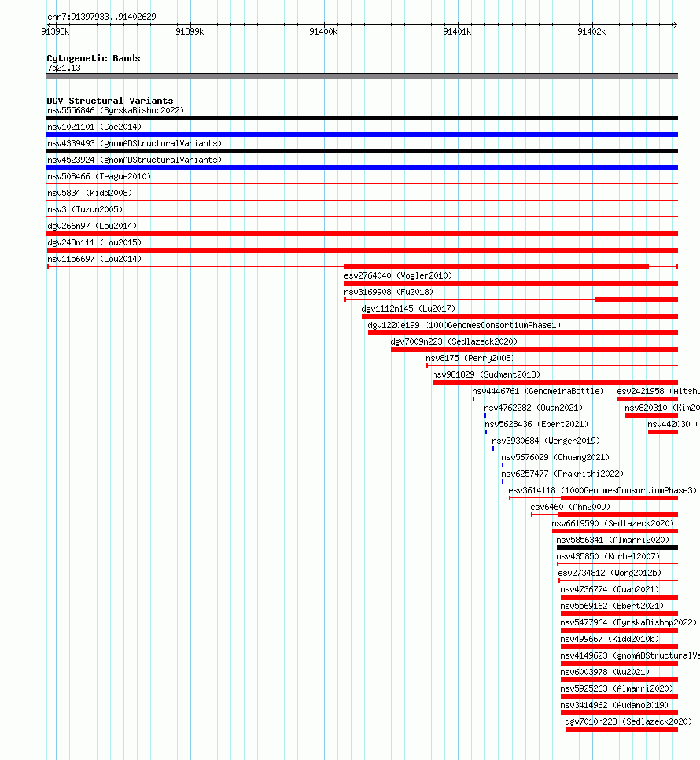Image resolution: width=700 pixels, height=760 pixels.
Task: Open nsv5676029 (Chuang2021) variant
Action: click(x=555, y=456)
